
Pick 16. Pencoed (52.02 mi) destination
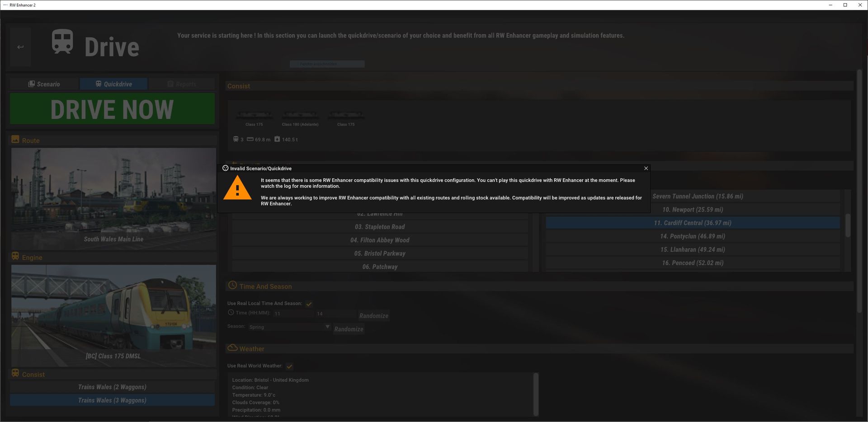click(x=693, y=263)
